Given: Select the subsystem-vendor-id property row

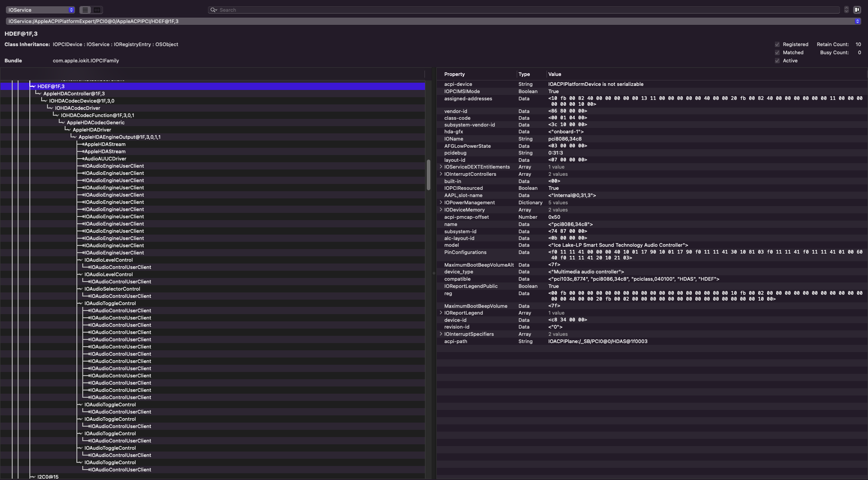Looking at the screenshot, I should [651, 125].
